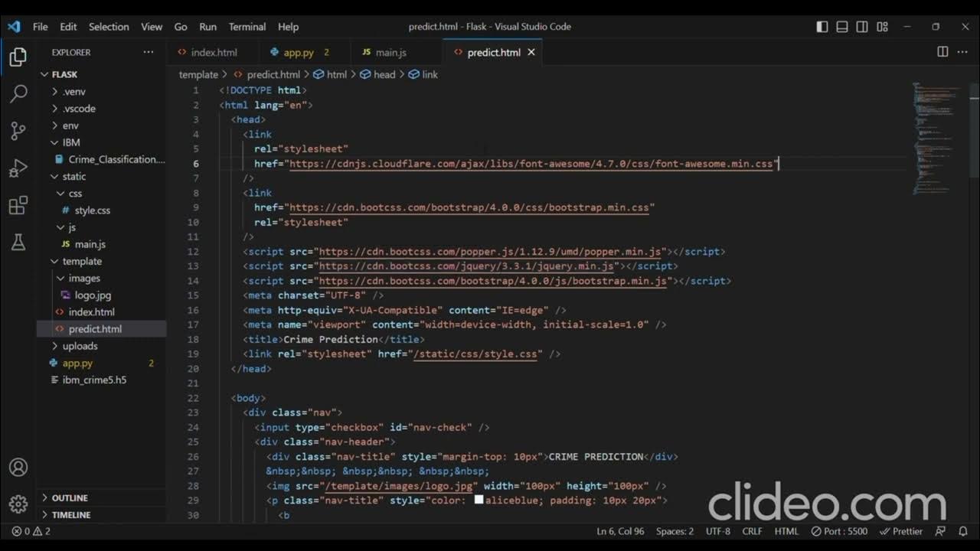The height and width of the screenshot is (551, 980).
Task: Open the Accounts icon in activity bar
Action: [x=18, y=467]
